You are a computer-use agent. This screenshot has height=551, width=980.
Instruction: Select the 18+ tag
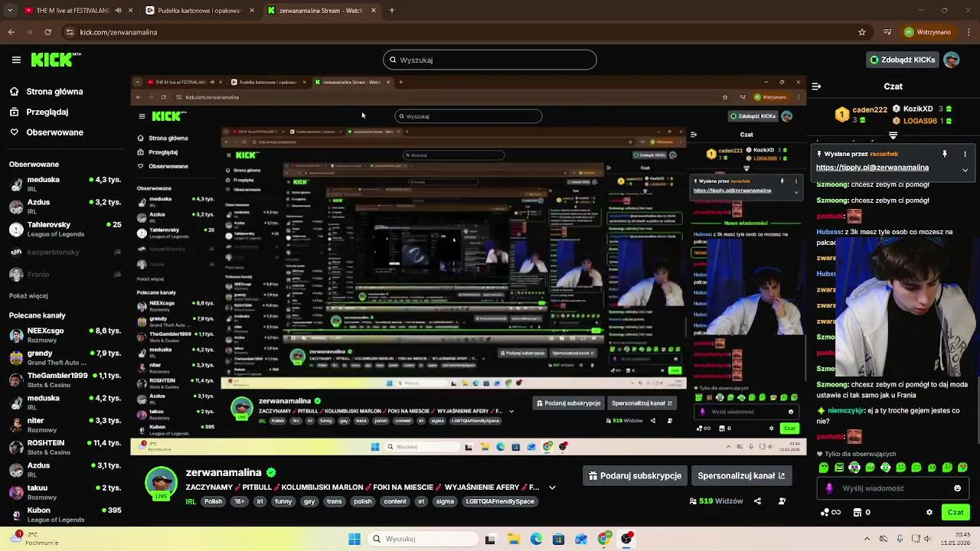[239, 501]
